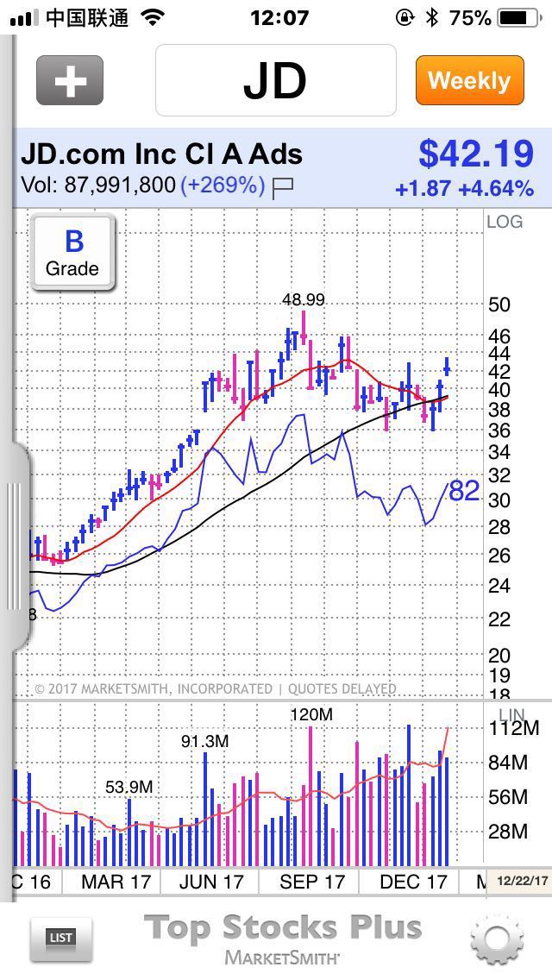The width and height of the screenshot is (552, 980).
Task: Tap the Top Stocks Plus logo
Action: (x=283, y=927)
